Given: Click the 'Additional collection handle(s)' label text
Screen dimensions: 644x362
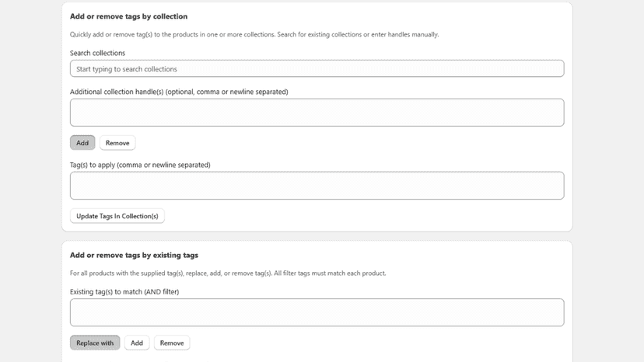Looking at the screenshot, I should click(179, 92).
